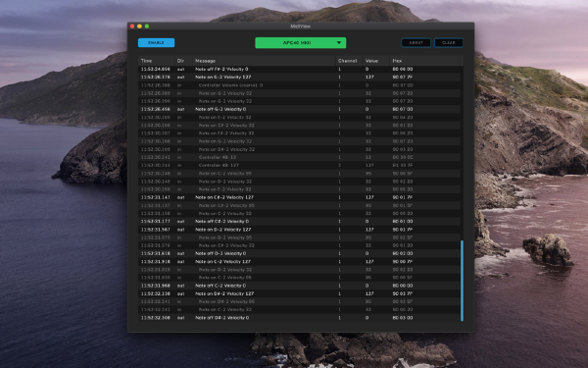
Task: Select 'Controller 48: 127' message
Action: tap(219, 165)
